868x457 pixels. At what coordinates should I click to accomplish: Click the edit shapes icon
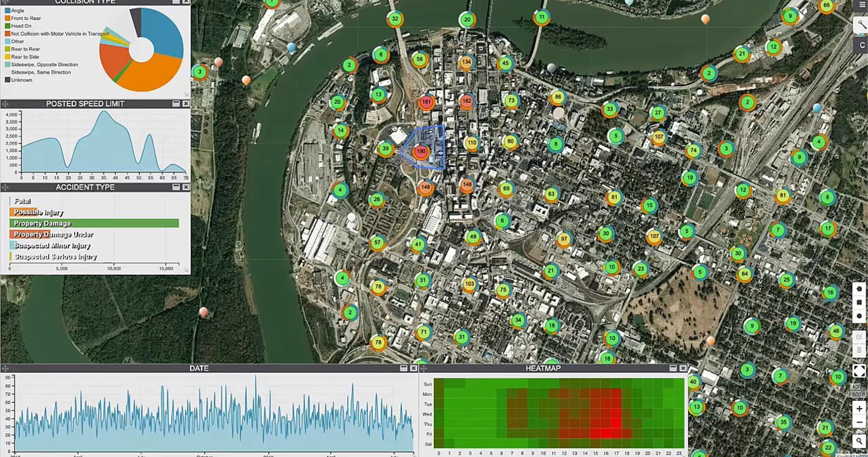[x=859, y=337]
